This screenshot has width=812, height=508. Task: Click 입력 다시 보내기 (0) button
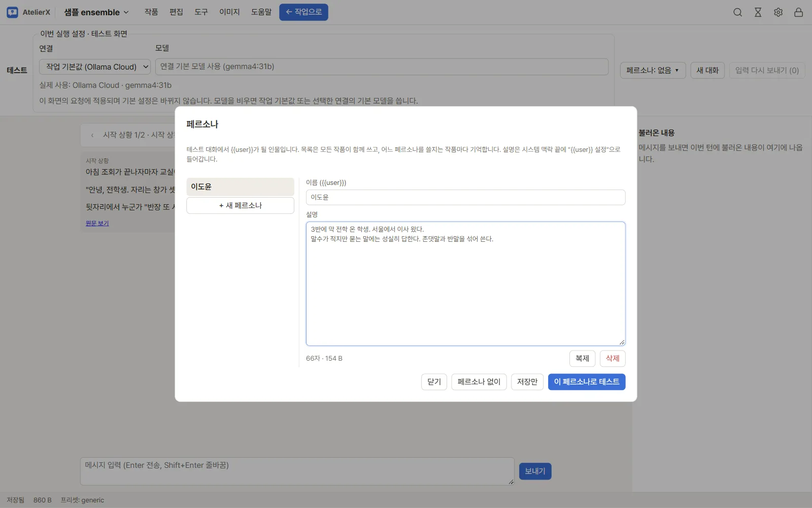click(767, 70)
